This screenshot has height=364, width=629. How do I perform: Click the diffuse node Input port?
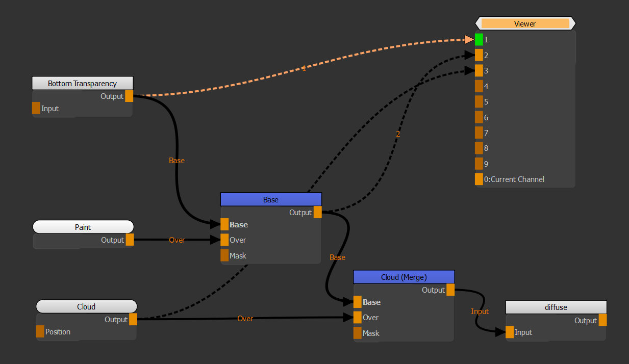click(x=510, y=332)
